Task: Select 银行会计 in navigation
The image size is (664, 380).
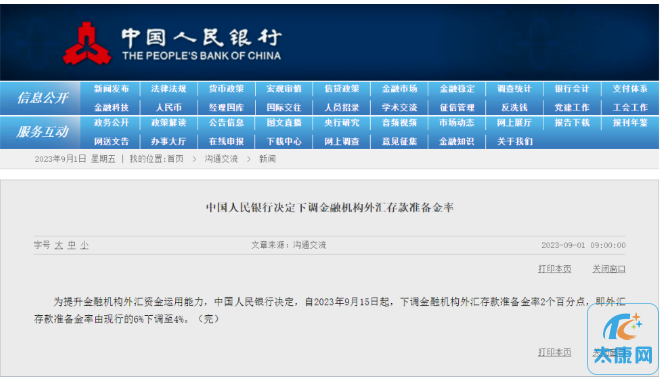Action: click(572, 89)
